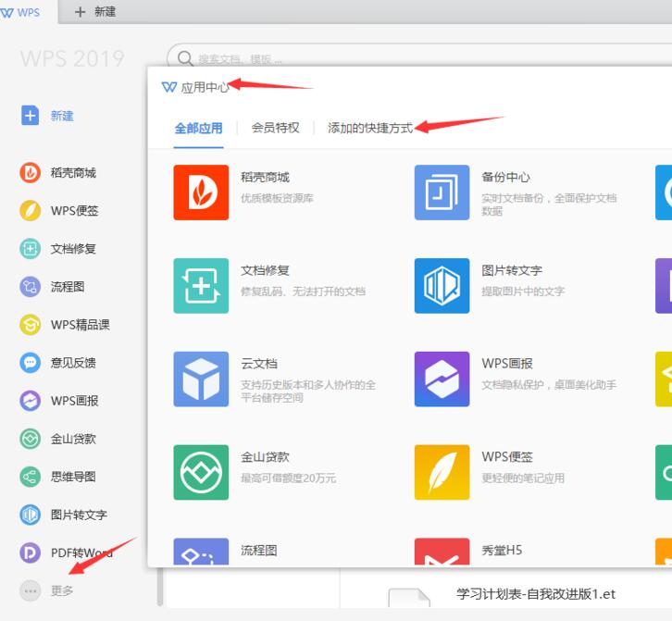Image resolution: width=672 pixels, height=621 pixels.
Task: Launch 文档修复 icon in the left sidebar
Action: pos(30,249)
